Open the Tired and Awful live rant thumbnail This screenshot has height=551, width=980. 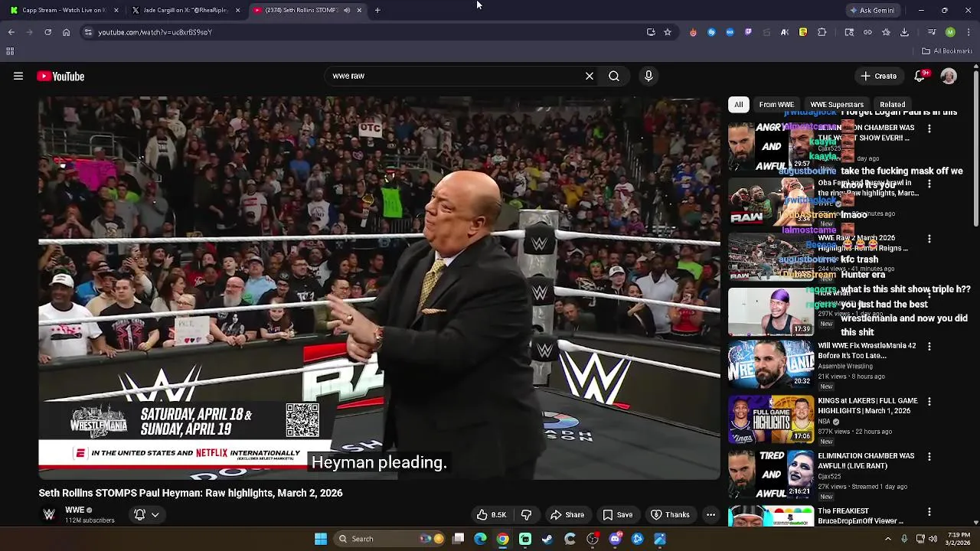[770, 474]
